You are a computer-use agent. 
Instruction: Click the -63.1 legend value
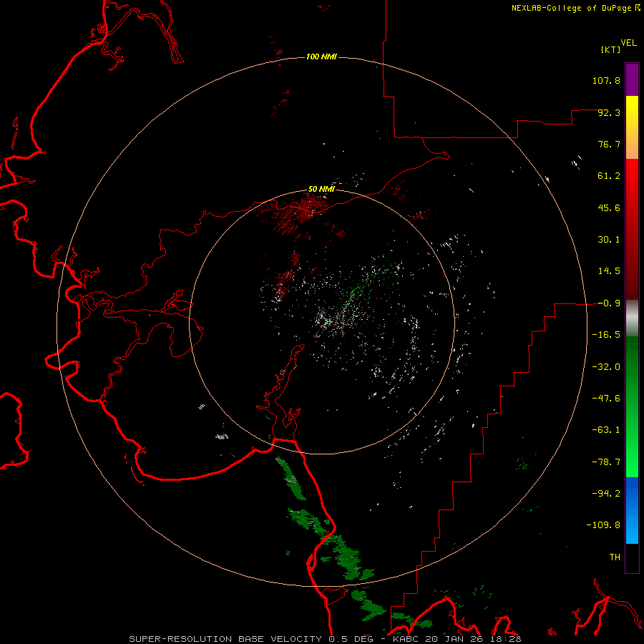(x=606, y=430)
